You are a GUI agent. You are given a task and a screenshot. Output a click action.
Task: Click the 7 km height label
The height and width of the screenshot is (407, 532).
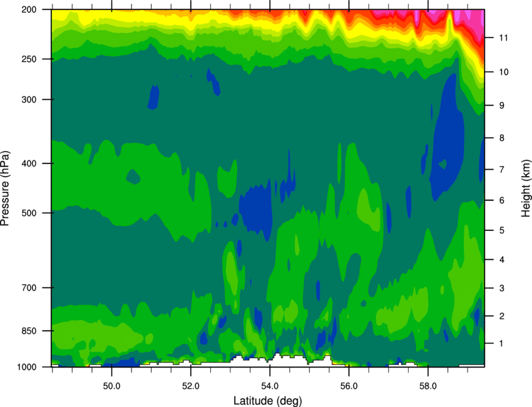[x=502, y=170]
